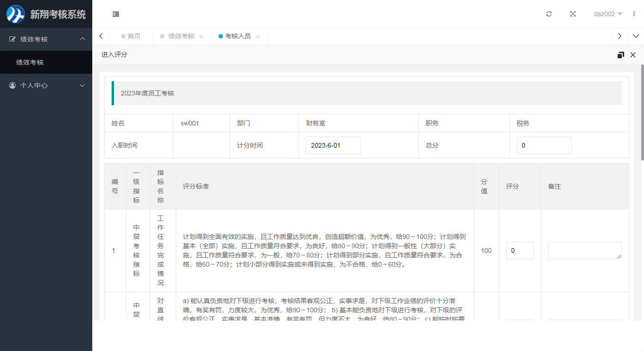Screen dimensions: 644x351
Task: Click the sidebar collapse menu icon
Action: tap(116, 14)
